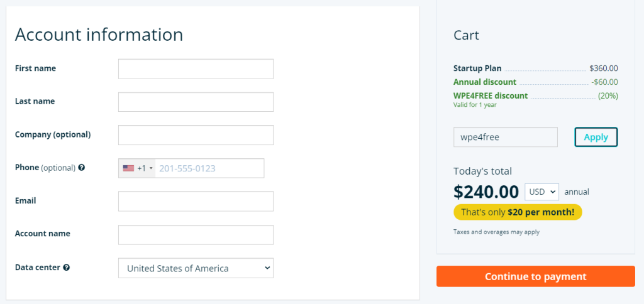Screen dimensions: 644x304
Task: Open the +1 country code dropdown
Action: pyautogui.click(x=137, y=168)
